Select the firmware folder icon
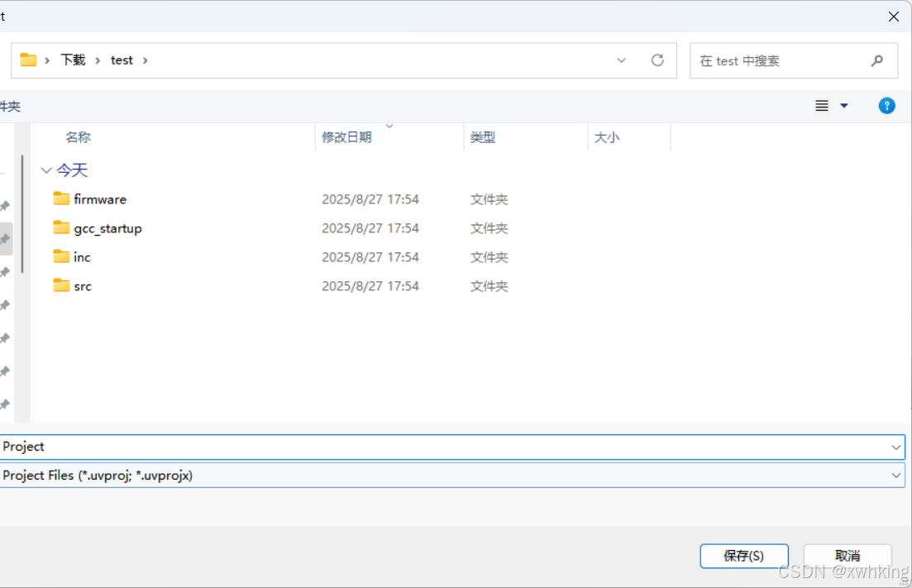 coord(61,198)
